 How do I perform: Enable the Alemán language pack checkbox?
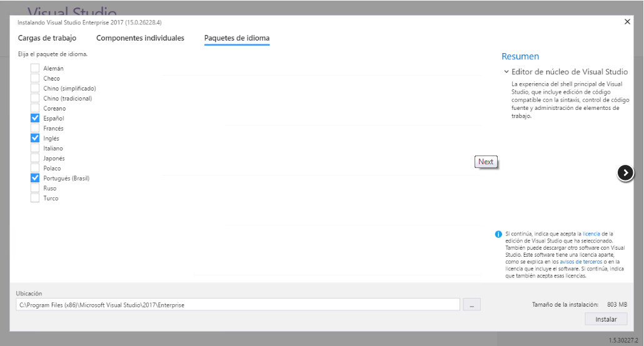coord(35,68)
